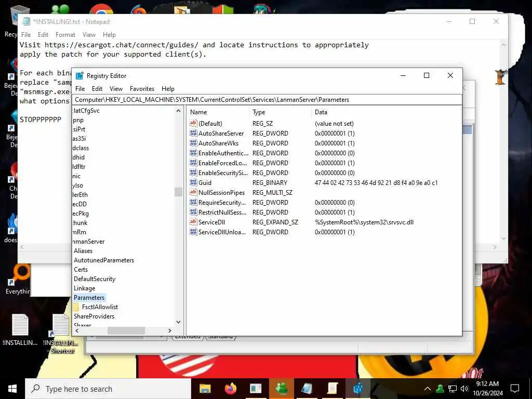Click the Guid binary data value
The image size is (532, 399).
pos(376,182)
